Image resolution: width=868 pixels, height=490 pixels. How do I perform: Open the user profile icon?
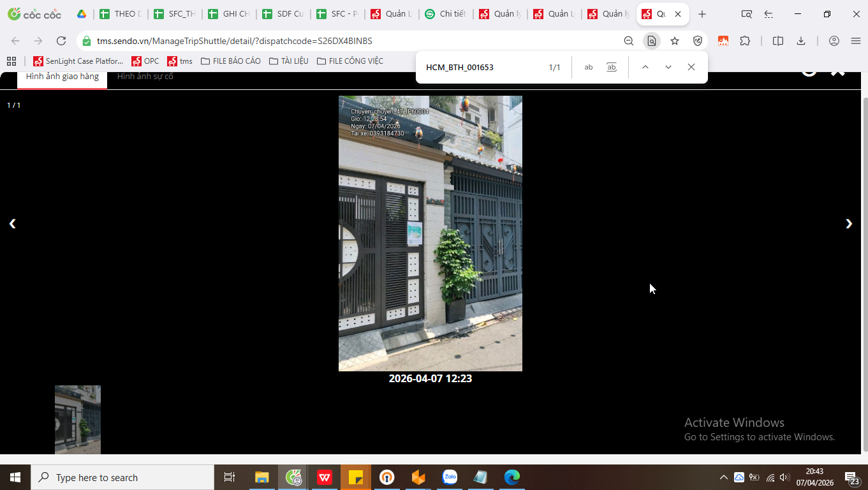coord(834,41)
